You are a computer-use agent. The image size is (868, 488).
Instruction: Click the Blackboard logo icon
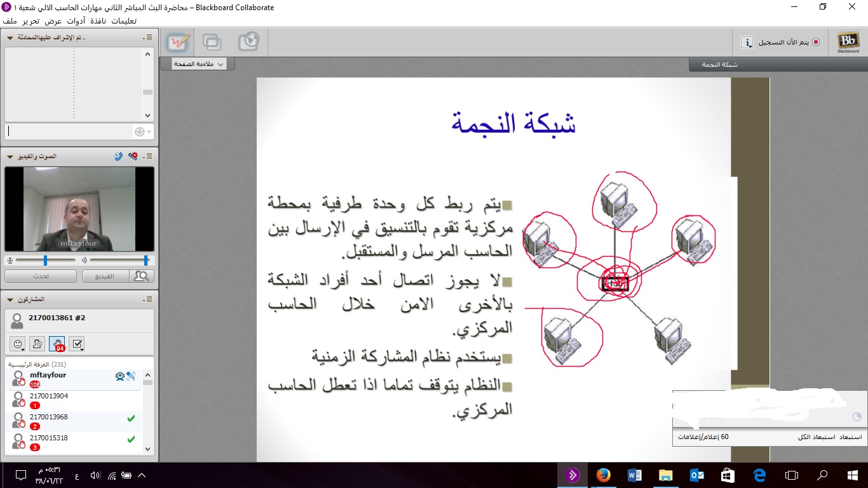click(848, 43)
